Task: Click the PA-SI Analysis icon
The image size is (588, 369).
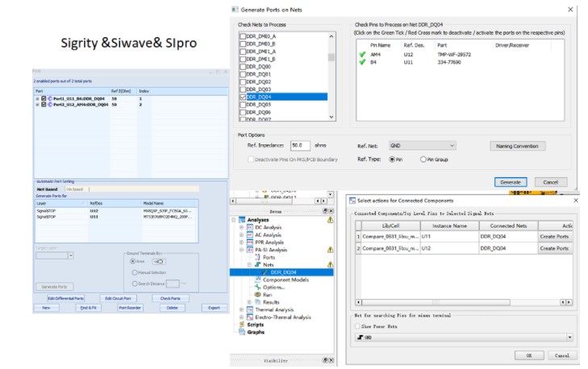Action: coord(250,250)
